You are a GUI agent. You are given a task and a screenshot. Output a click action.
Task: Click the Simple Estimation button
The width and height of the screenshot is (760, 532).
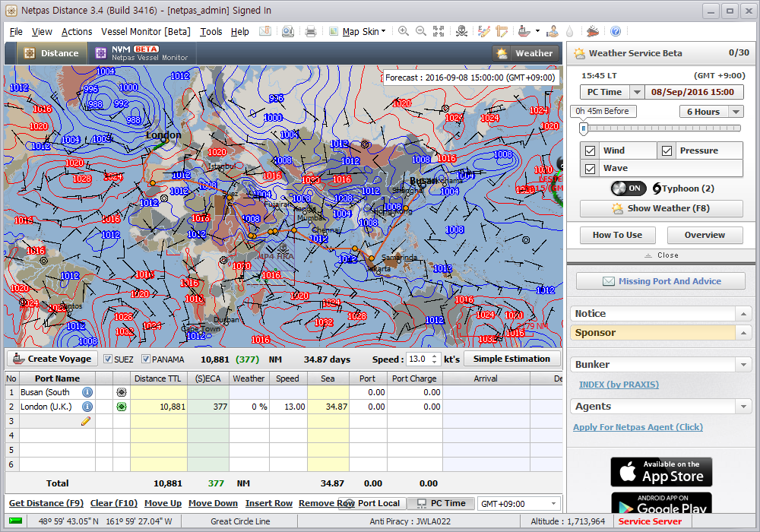511,359
